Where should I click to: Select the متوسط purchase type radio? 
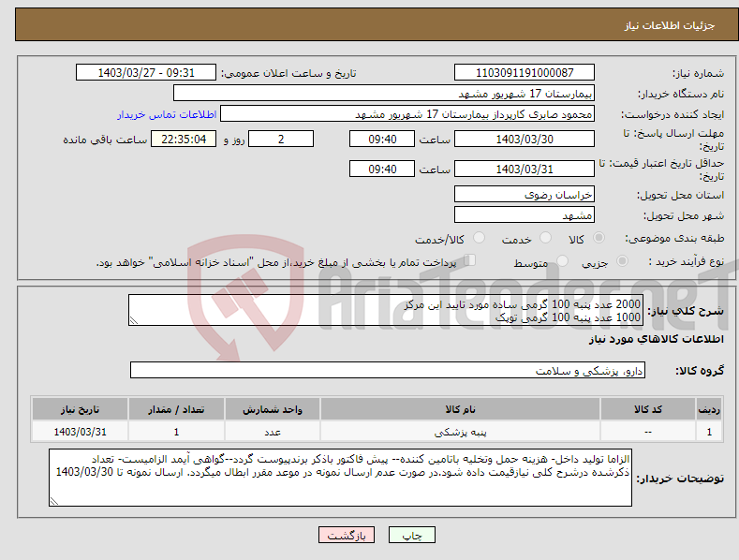(x=562, y=260)
